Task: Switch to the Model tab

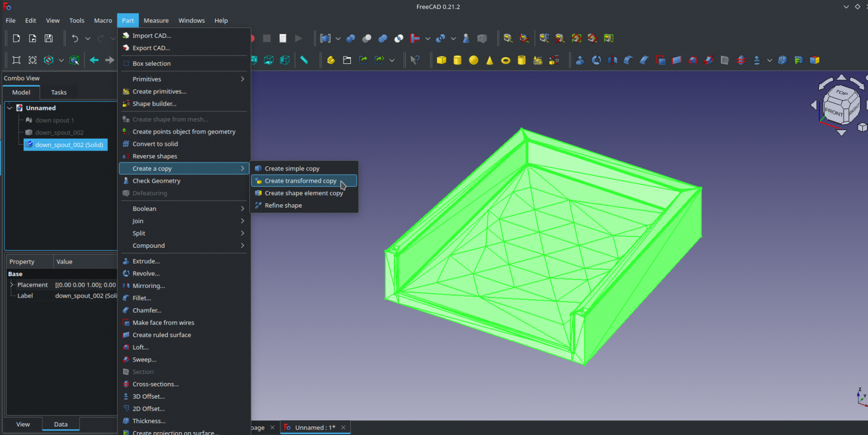Action: (x=21, y=92)
